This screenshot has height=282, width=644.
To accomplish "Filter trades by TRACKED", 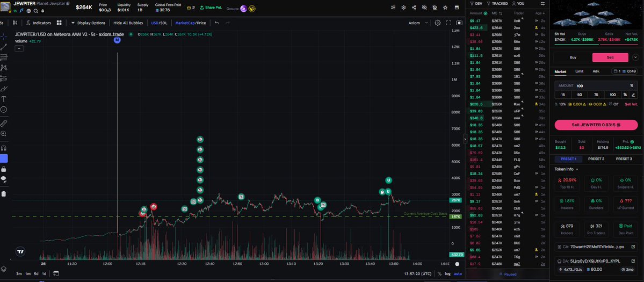I will coord(497,3).
